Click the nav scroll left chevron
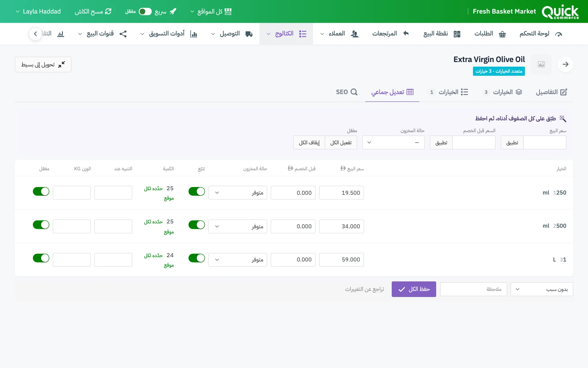This screenshot has height=368, width=588. (x=35, y=34)
